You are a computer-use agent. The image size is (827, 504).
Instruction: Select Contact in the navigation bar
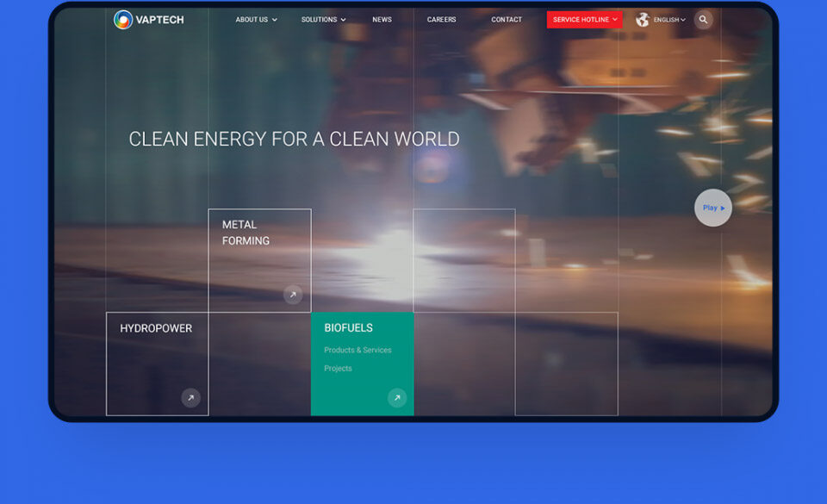click(507, 20)
